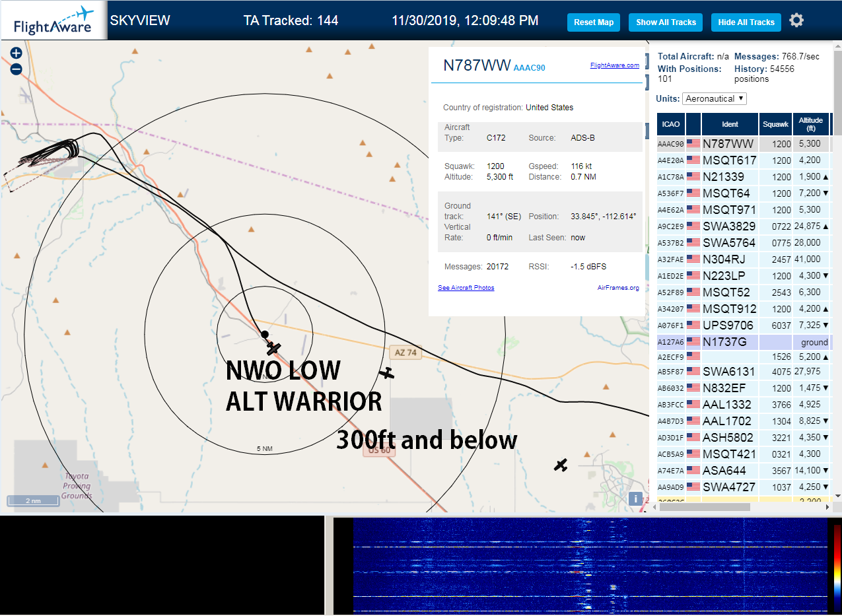Select the SWA5764 aircraft ident

pos(729,242)
